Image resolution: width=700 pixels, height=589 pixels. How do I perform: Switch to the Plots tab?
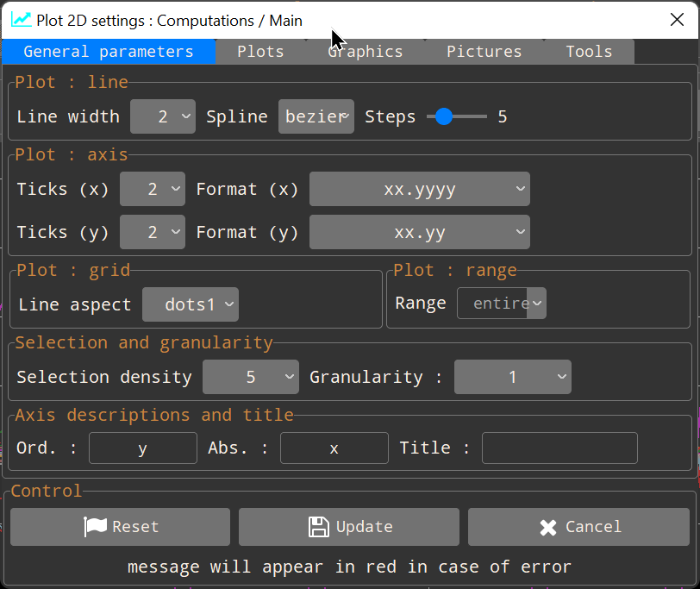click(260, 51)
